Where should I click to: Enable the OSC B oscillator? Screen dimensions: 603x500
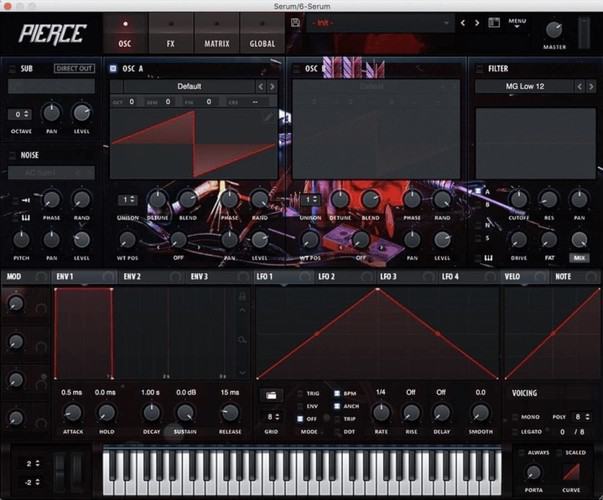coord(296,69)
